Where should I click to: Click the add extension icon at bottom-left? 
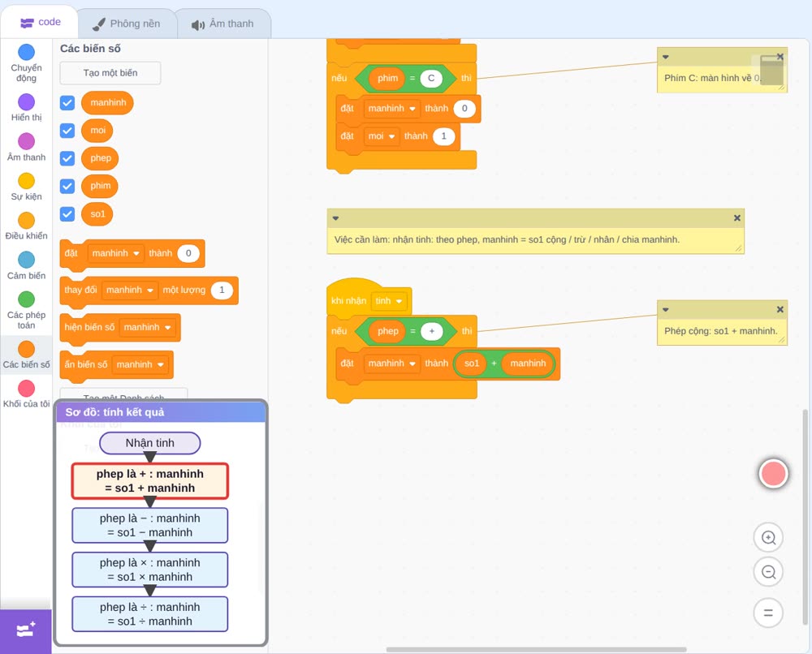pyautogui.click(x=26, y=630)
